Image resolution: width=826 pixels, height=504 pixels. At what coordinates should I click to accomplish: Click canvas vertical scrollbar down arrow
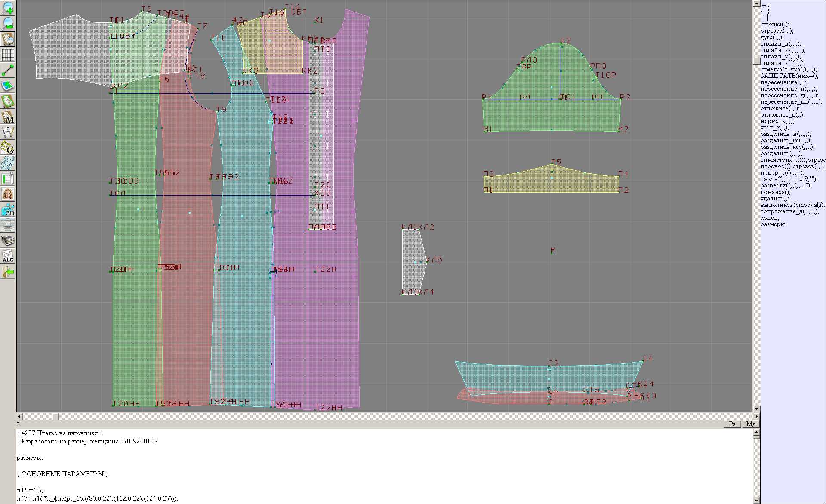[x=756, y=409]
